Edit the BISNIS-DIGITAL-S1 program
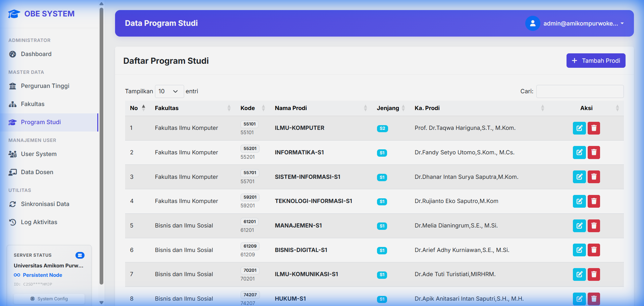The height and width of the screenshot is (306, 644). pyautogui.click(x=579, y=250)
